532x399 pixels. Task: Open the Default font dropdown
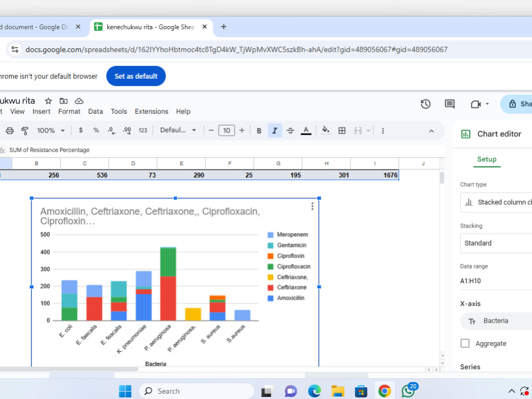178,130
